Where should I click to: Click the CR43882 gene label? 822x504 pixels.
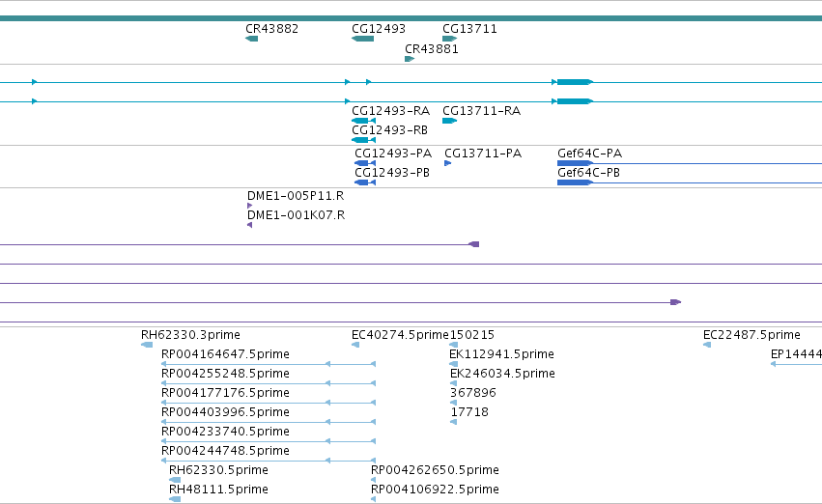[x=271, y=29]
